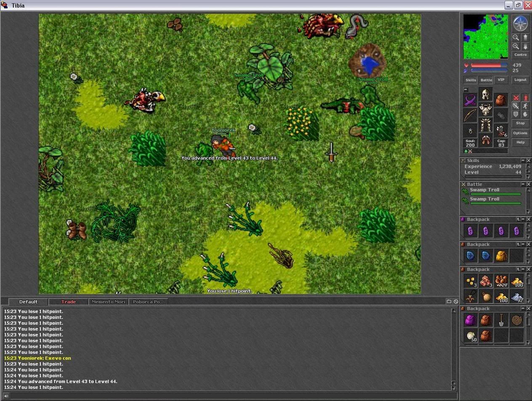Open the Memento Mori chat tab
532x401 pixels.
[x=109, y=302]
